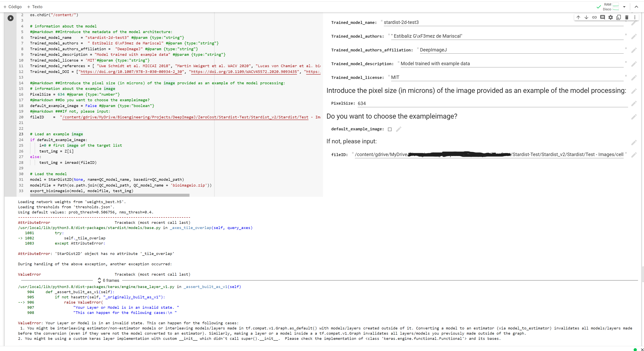The image size is (644, 351).
Task: Open the RAM and Disco resources dropdown
Action: [x=624, y=7]
